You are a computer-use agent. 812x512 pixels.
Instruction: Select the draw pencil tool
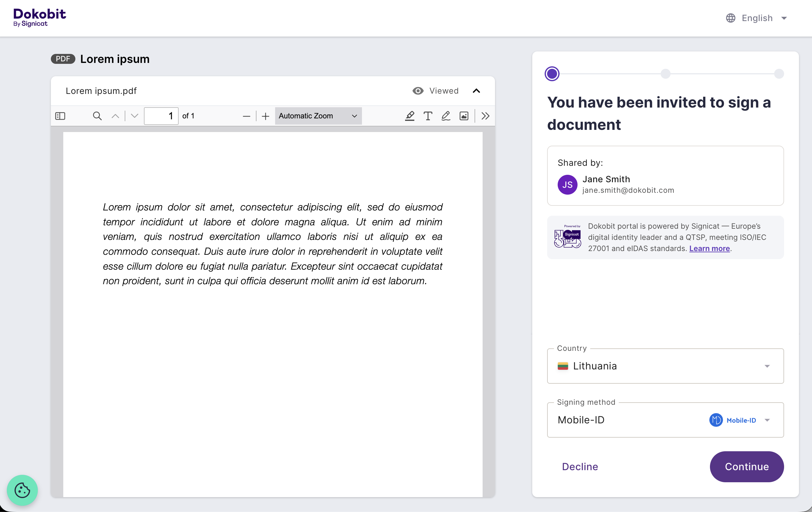pos(446,116)
